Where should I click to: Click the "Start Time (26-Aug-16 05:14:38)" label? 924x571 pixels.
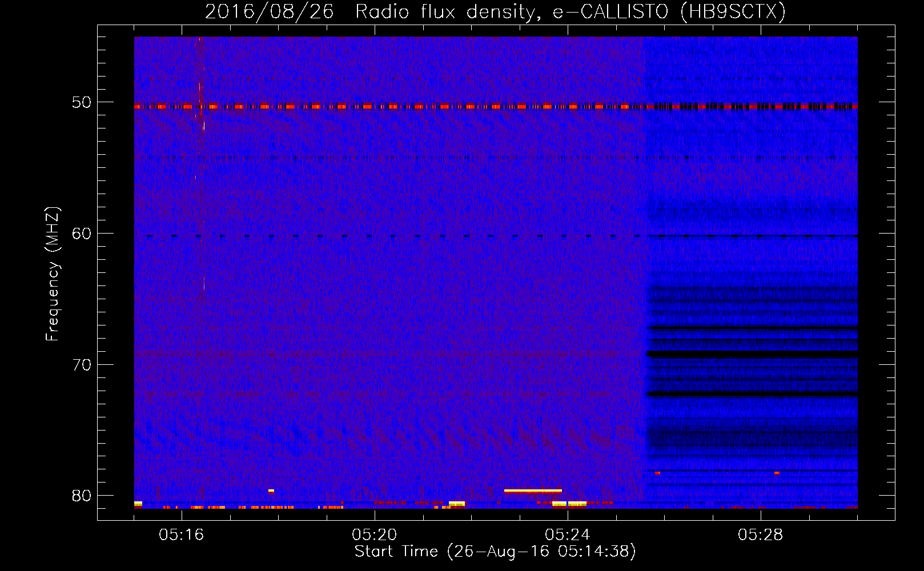(495, 552)
